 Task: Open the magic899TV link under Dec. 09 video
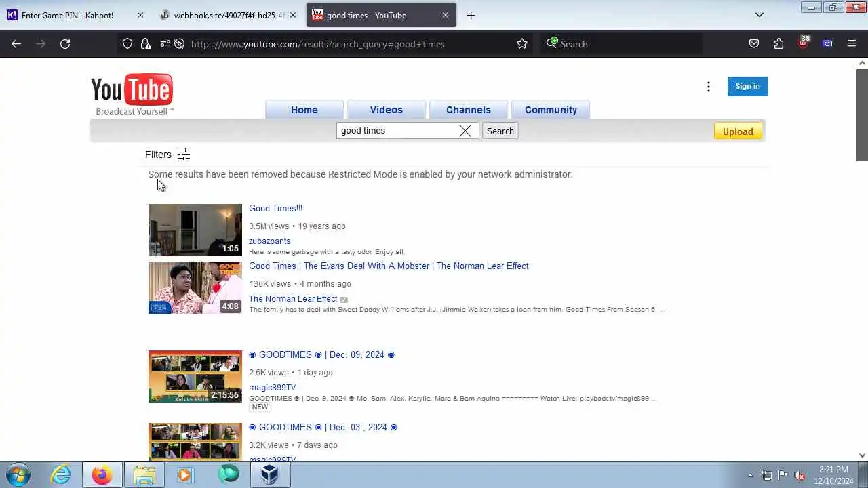272,388
